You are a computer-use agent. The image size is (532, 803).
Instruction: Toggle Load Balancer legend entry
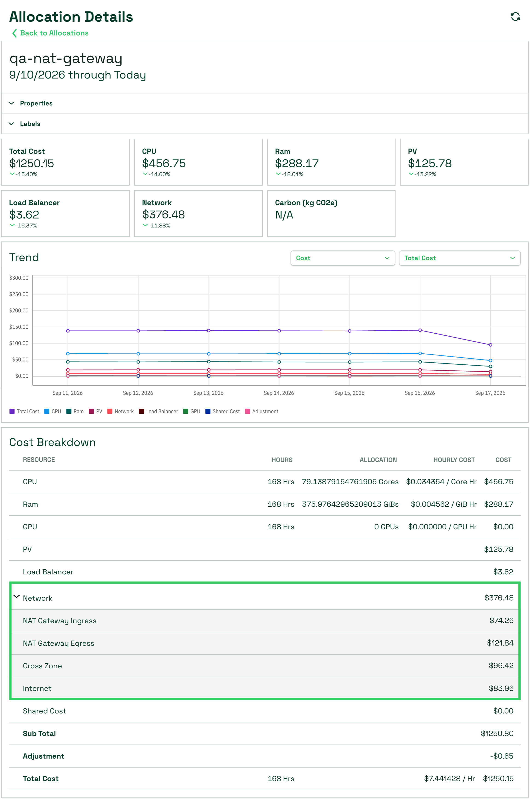(x=158, y=411)
